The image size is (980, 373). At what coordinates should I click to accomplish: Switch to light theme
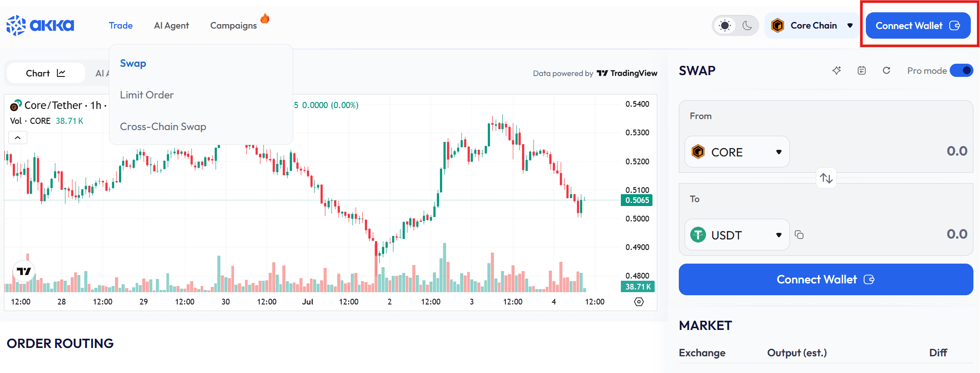coord(725,25)
